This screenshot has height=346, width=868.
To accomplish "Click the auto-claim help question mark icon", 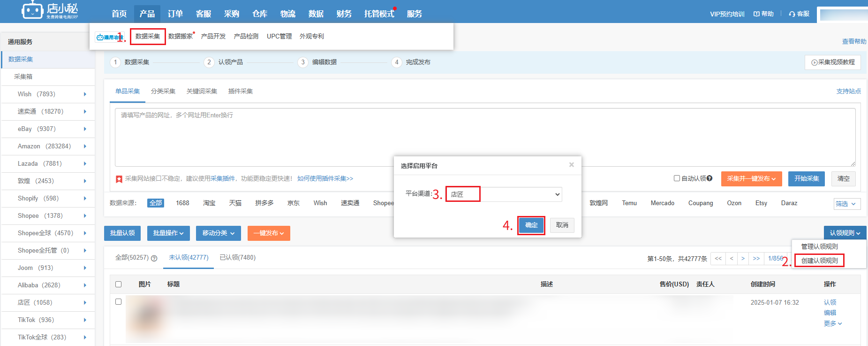I will point(709,178).
